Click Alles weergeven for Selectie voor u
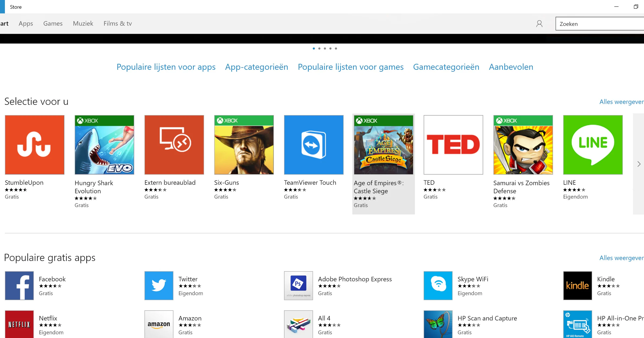The image size is (644, 338). tap(621, 102)
